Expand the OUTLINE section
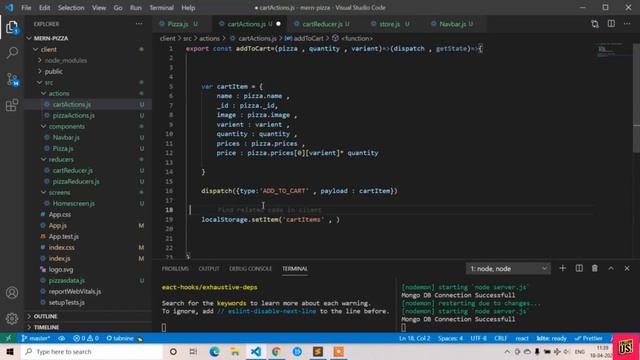 (45, 316)
